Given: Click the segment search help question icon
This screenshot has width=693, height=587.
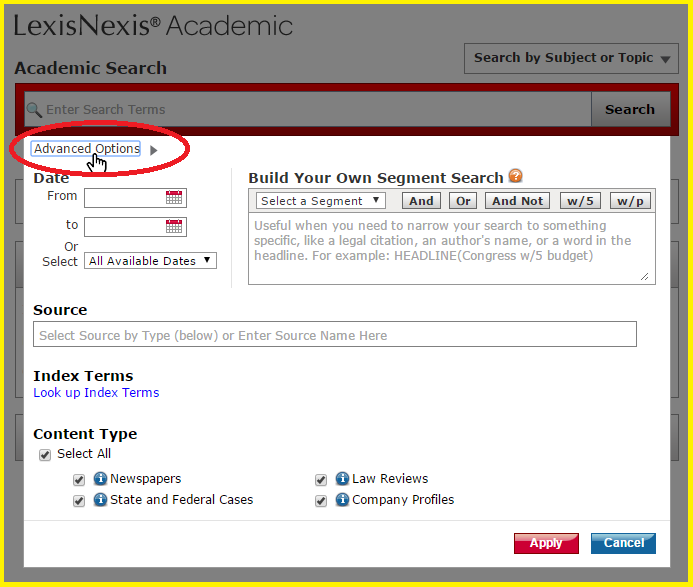Looking at the screenshot, I should click(515, 176).
